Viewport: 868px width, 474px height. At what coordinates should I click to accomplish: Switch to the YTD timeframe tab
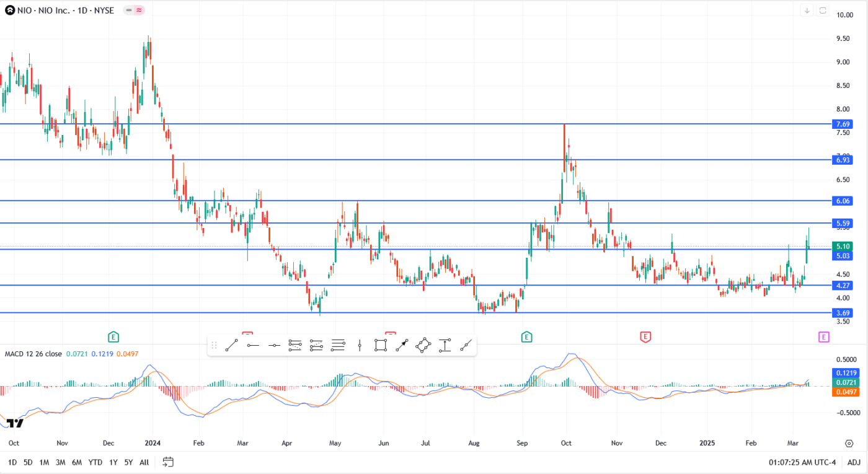(95, 462)
